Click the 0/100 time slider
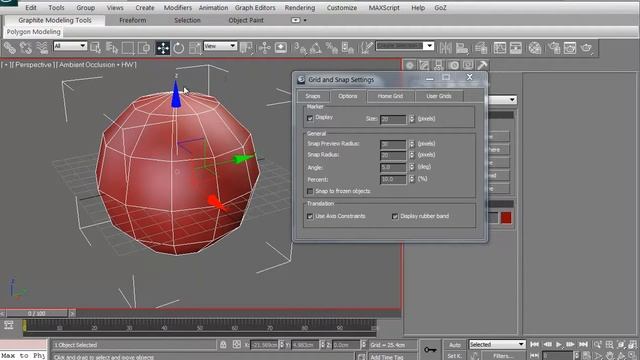Screen dimensions: 640x360 click(x=36, y=313)
